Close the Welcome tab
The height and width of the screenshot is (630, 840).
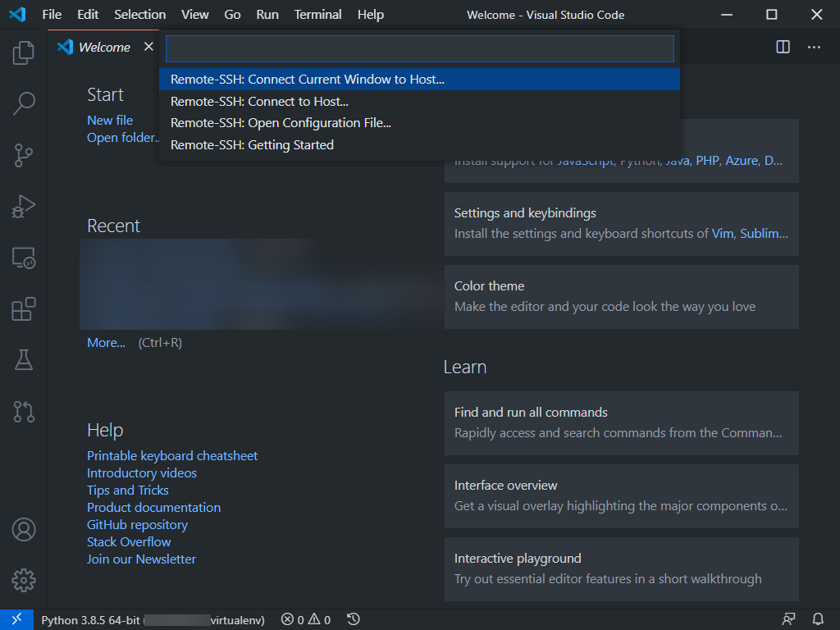tap(149, 47)
